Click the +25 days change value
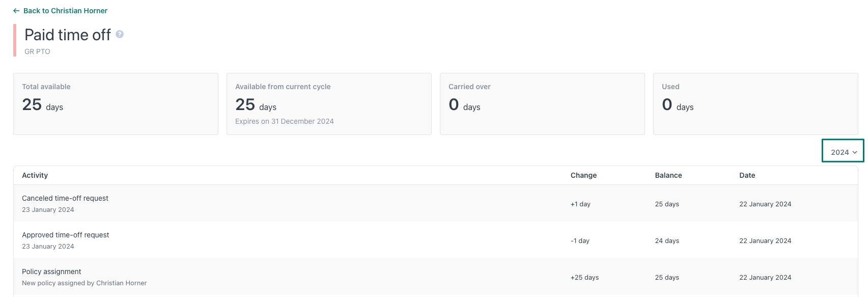 coord(584,278)
